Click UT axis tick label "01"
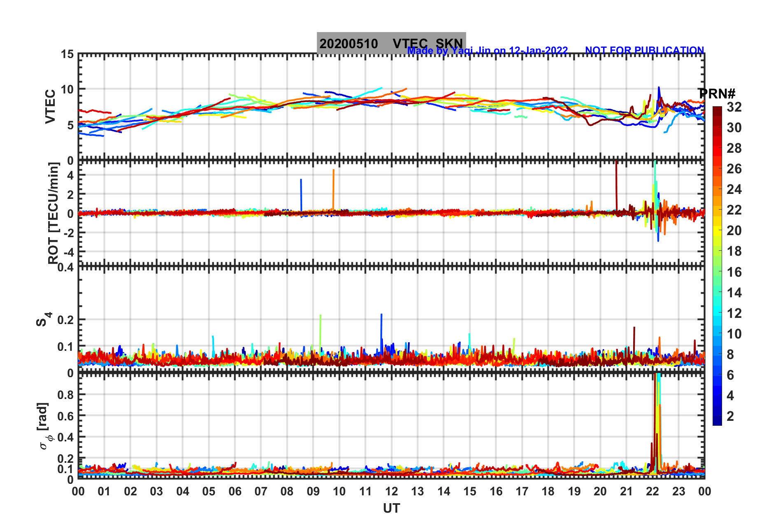 (104, 491)
